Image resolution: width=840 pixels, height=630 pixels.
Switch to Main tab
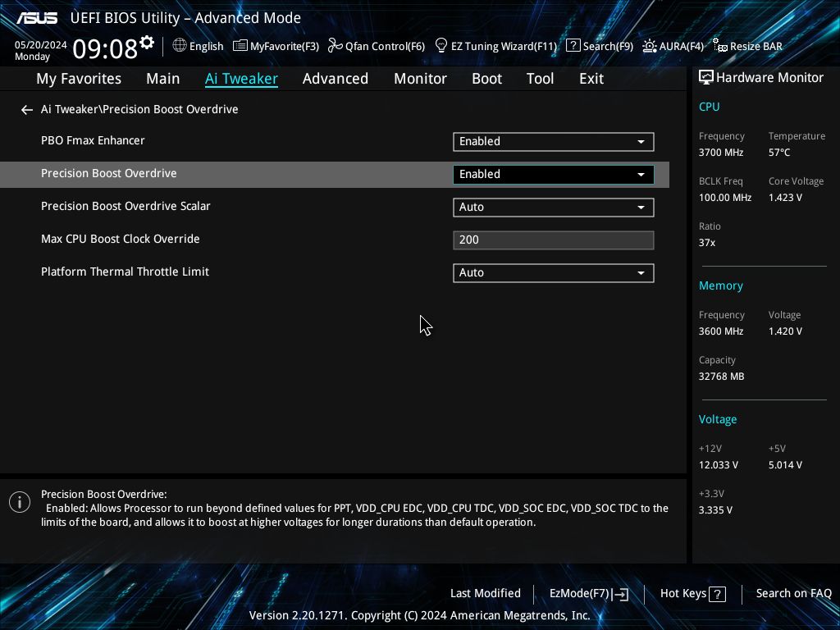point(163,79)
